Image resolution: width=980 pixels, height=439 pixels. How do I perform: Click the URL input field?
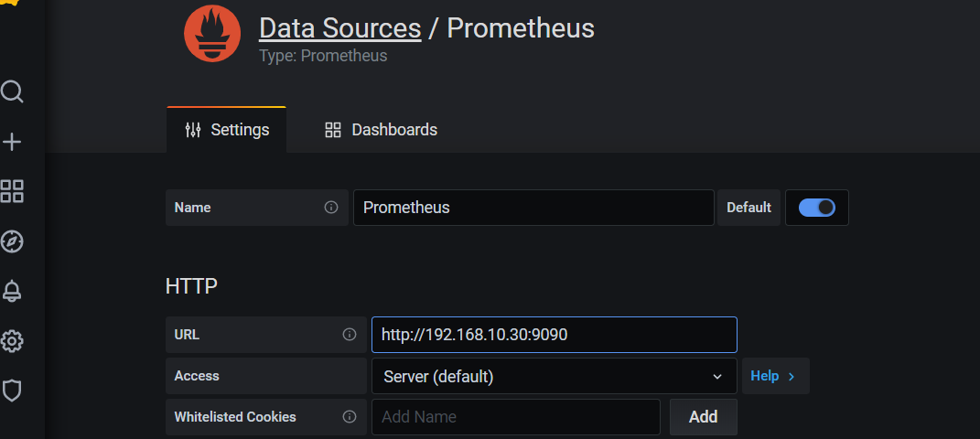click(555, 335)
